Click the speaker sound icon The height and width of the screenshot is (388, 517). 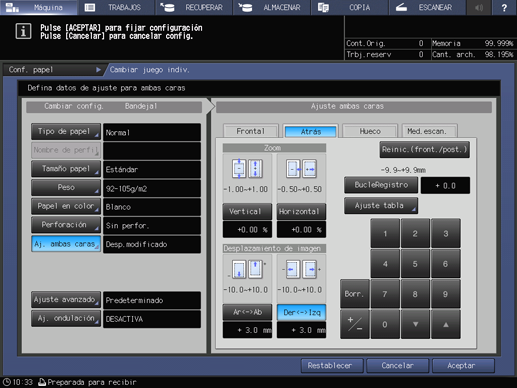479,7
